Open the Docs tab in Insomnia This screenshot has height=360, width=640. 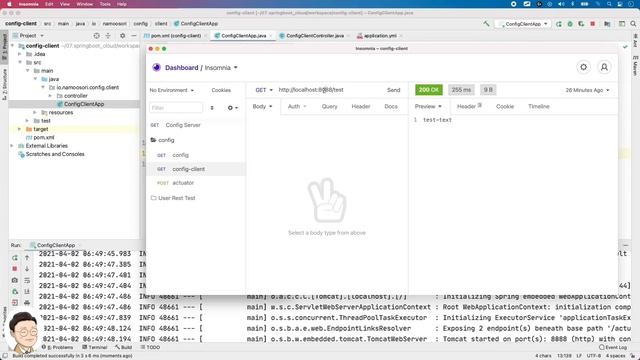[x=391, y=107]
